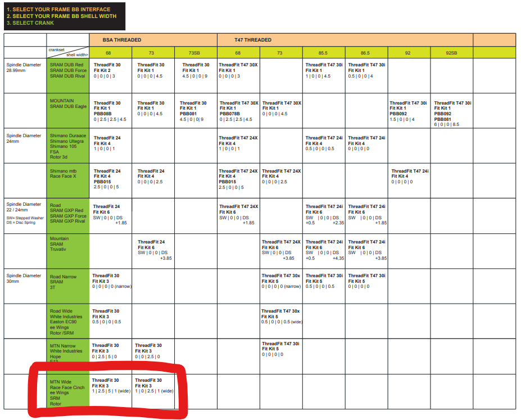The image size is (521, 420).
Task: Click step 3 Select Crank text
Action: click(x=30, y=23)
